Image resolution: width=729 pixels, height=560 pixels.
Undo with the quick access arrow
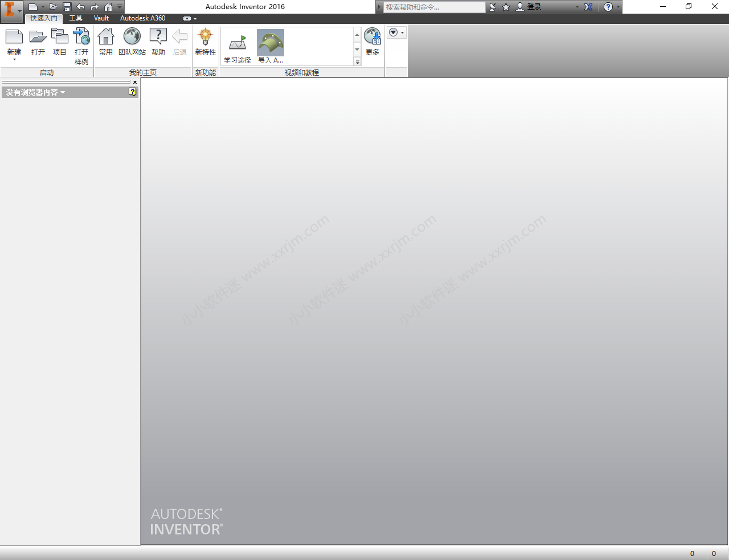point(81,7)
